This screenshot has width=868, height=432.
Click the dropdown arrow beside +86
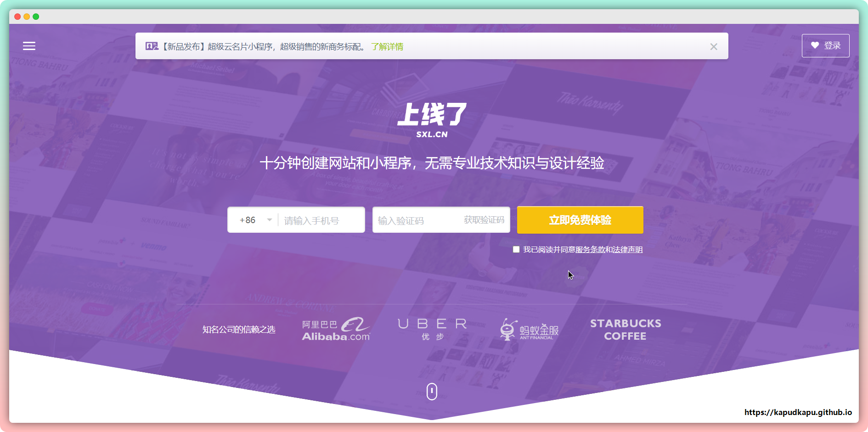pyautogui.click(x=270, y=220)
